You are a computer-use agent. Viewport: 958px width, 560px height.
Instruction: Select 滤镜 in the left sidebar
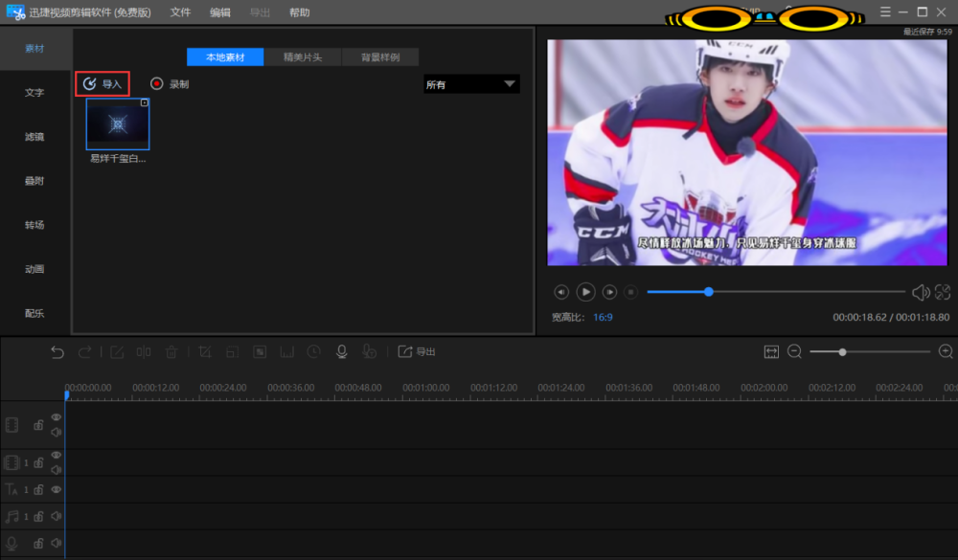point(34,137)
